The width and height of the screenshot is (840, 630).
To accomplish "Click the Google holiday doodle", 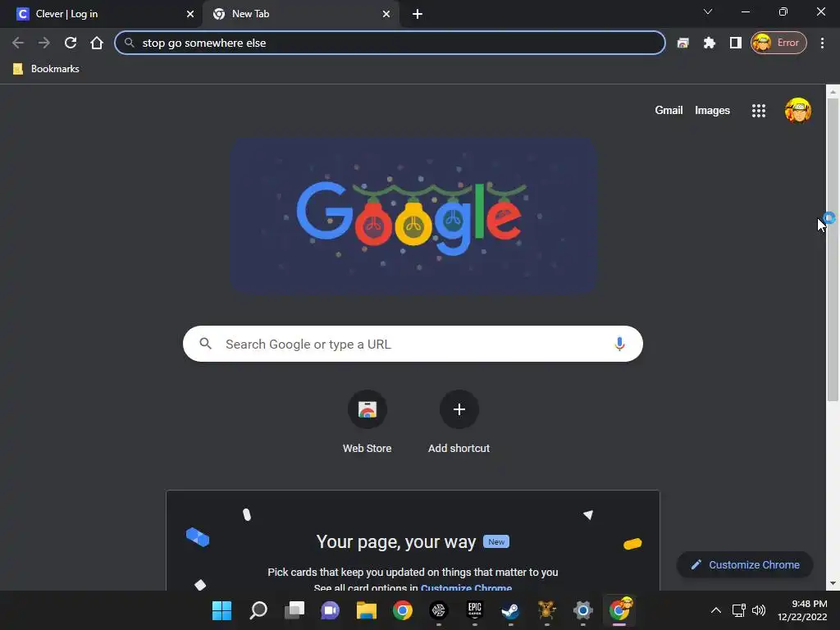I will click(x=413, y=216).
